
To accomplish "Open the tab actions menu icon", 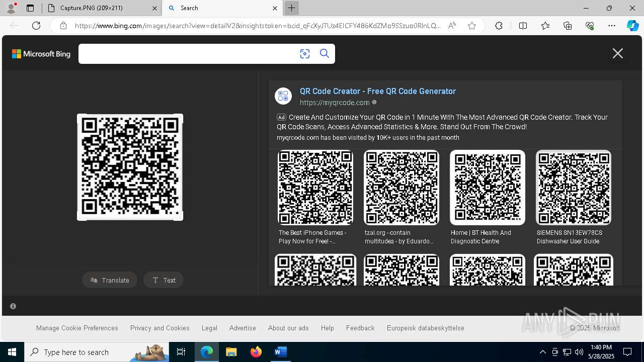I will pos(30,8).
